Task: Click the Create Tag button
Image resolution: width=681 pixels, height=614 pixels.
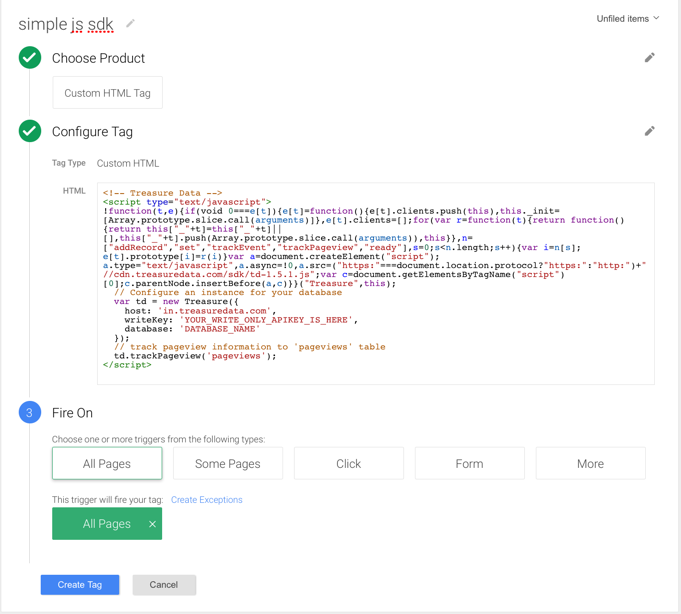Action: point(80,585)
